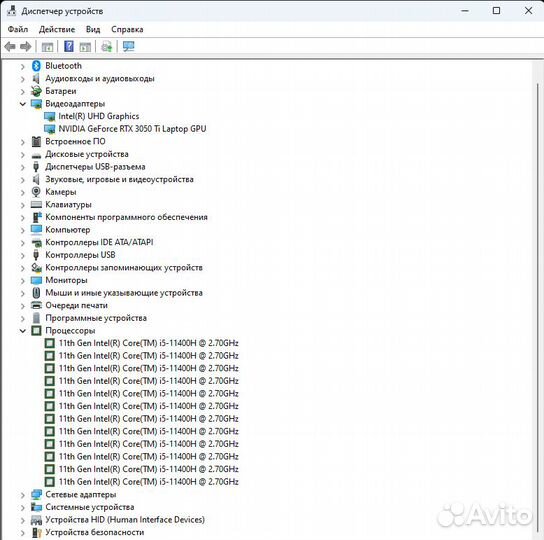Click the Bluetooth category icon
The image size is (544, 540).
(x=36, y=66)
